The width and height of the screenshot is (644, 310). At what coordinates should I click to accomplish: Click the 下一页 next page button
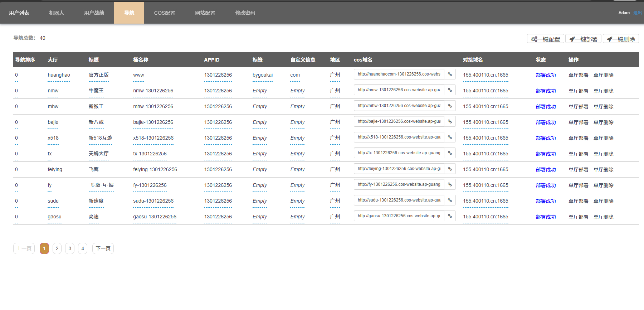coord(103,248)
